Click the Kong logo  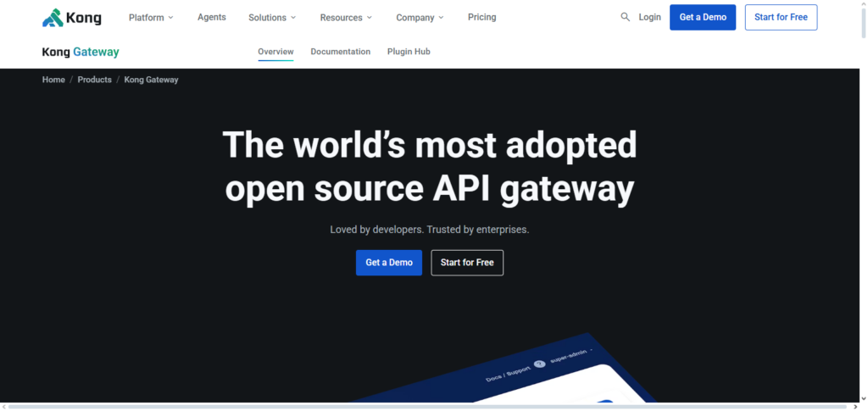coord(71,18)
